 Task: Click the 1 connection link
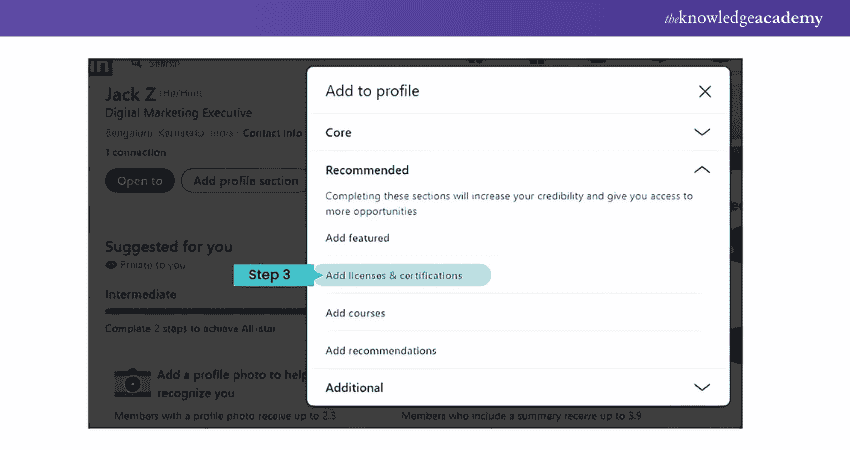pyautogui.click(x=135, y=153)
